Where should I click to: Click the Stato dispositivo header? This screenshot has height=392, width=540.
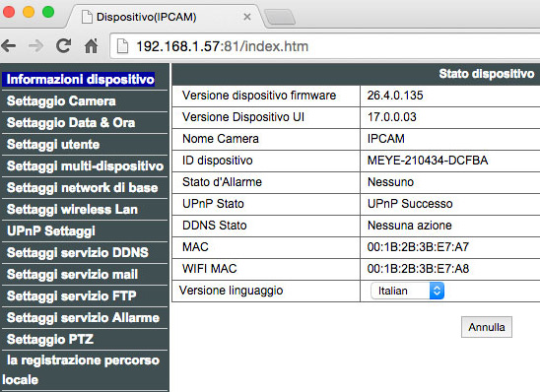(x=487, y=74)
